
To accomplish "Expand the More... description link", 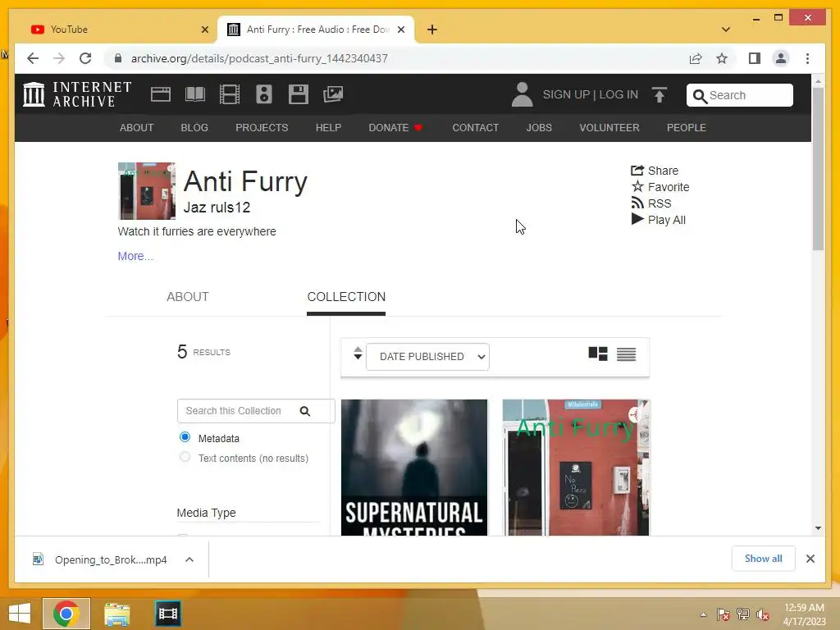I will coord(135,256).
